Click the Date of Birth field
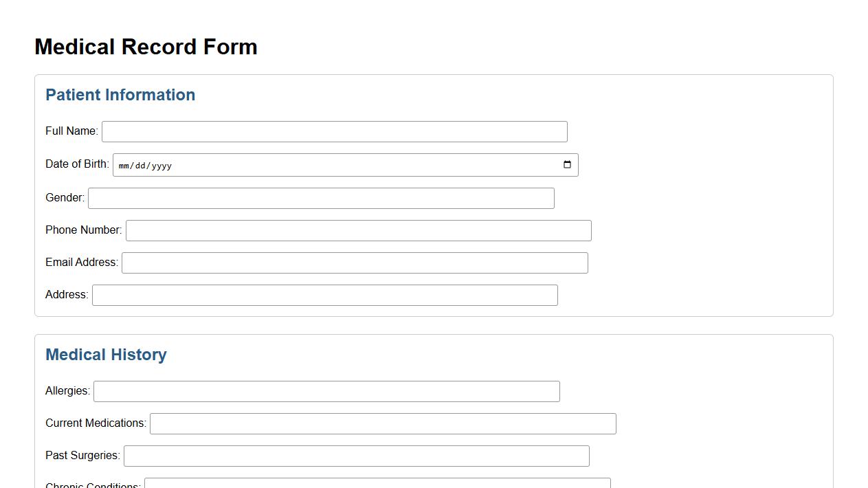This screenshot has height=488, width=868. (309, 164)
